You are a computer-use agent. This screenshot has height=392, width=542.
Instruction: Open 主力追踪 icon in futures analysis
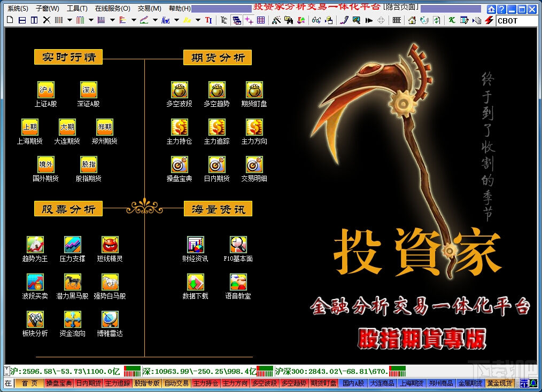click(x=216, y=127)
